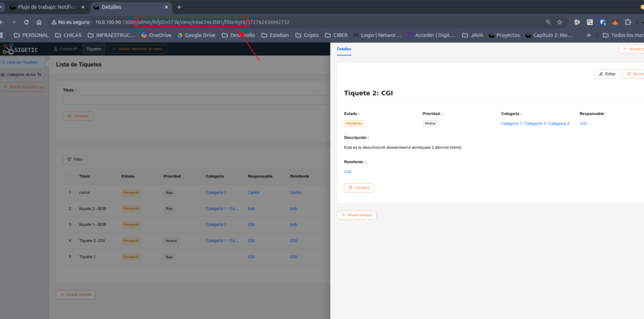The height and width of the screenshot is (319, 644).
Task: Open the INFRAESTRUC bookmarks folder
Action: coord(111,35)
